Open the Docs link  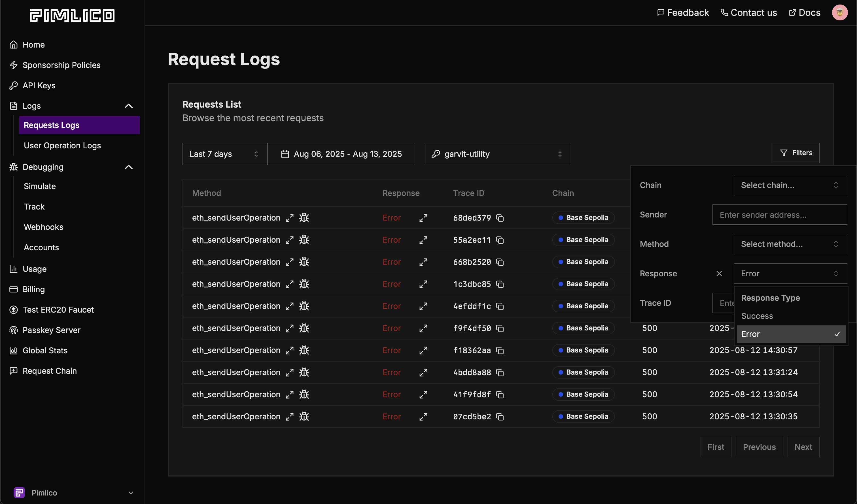805,12
